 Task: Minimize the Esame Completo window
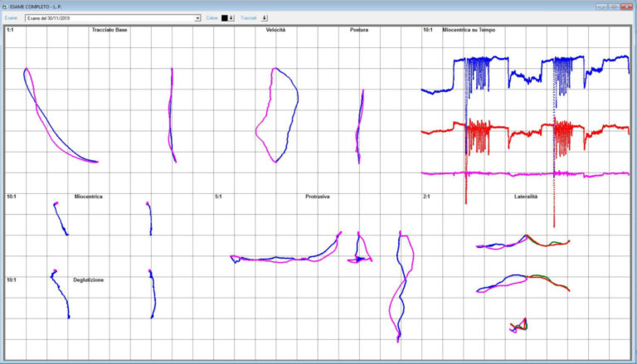point(602,6)
